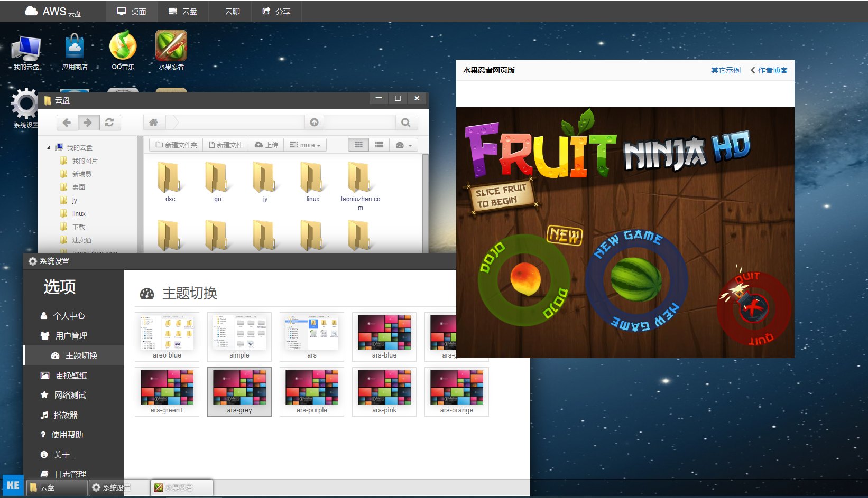
Task: Select 下载 in the folder tree
Action: point(78,227)
